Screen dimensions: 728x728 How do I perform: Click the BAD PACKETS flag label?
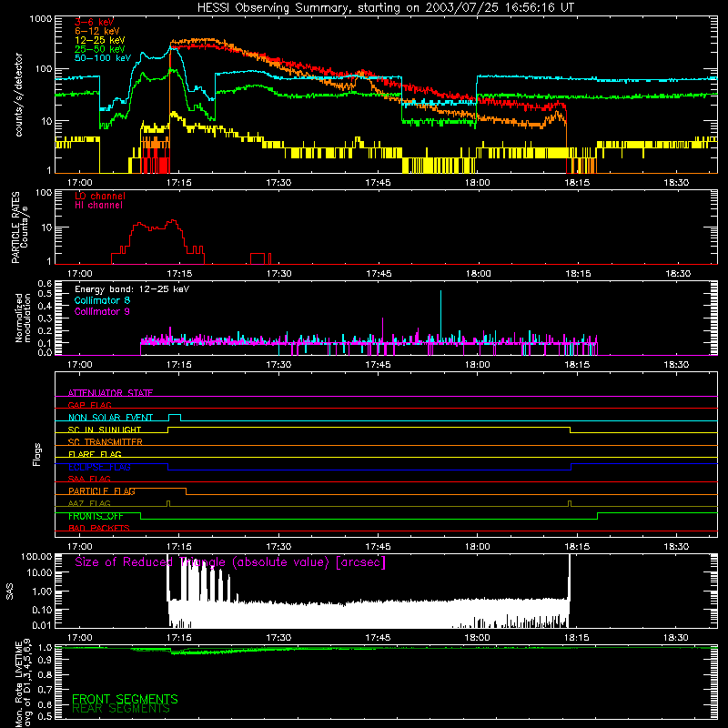coord(99,528)
